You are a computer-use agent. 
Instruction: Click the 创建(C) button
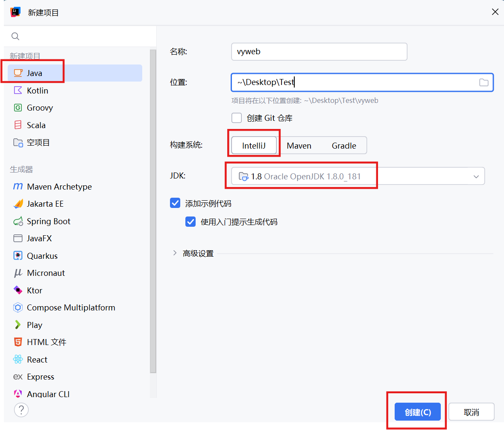418,412
